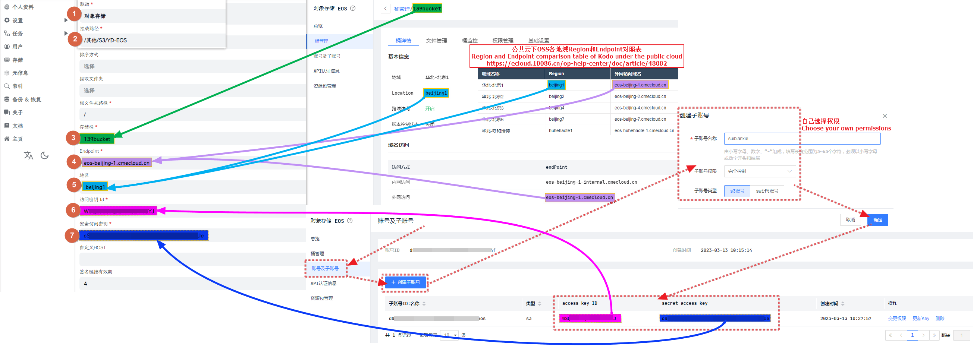Switch to 权限管理 tab
The image size is (980, 351).
[503, 41]
